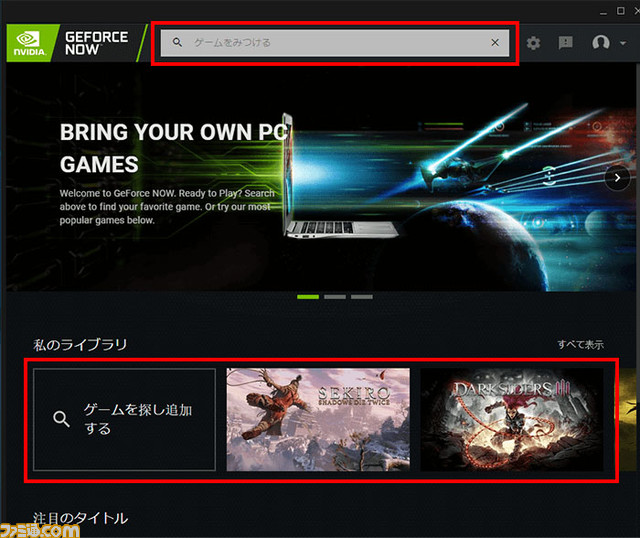Click the ゲームを探し追加する tile
Viewport: 640px width, 538px height.
(124, 420)
